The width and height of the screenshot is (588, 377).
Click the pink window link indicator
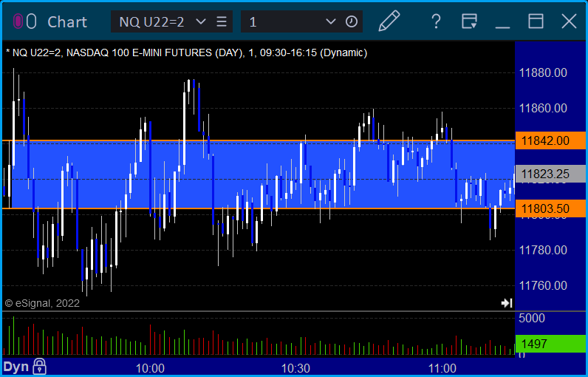tap(18, 21)
